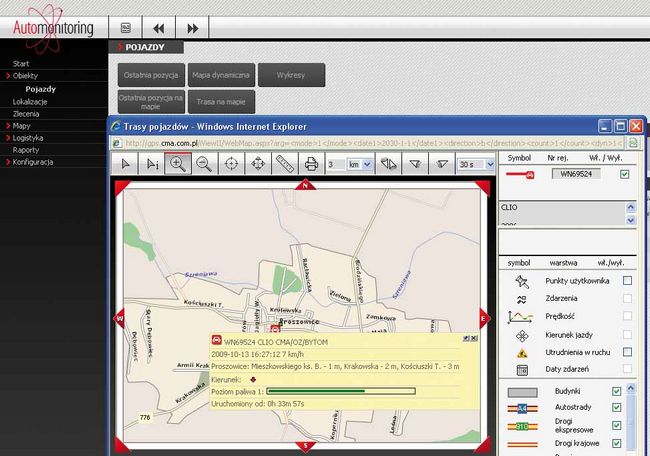Disable the Budynki layer checkbox
Screen dimensions: 650x456
point(615,391)
